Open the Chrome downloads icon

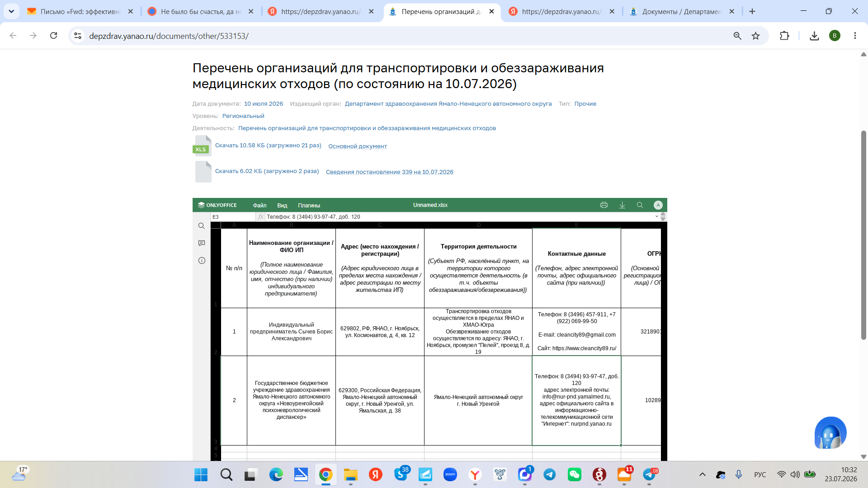point(814,36)
